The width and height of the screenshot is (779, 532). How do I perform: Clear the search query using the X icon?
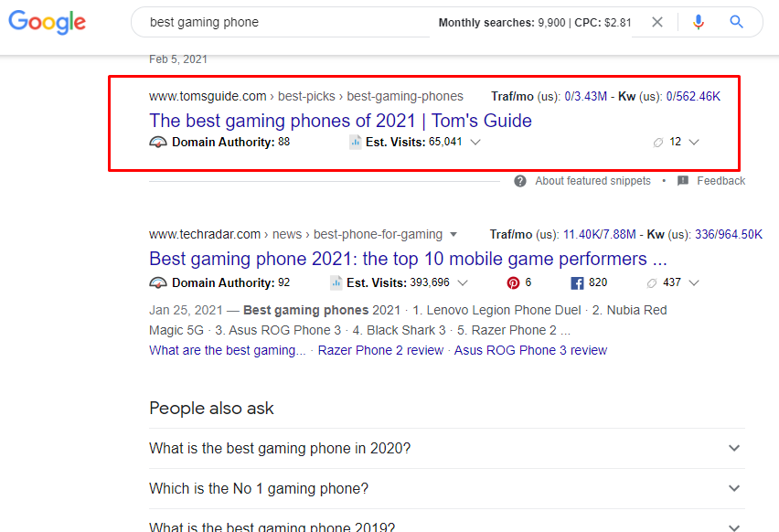656,22
